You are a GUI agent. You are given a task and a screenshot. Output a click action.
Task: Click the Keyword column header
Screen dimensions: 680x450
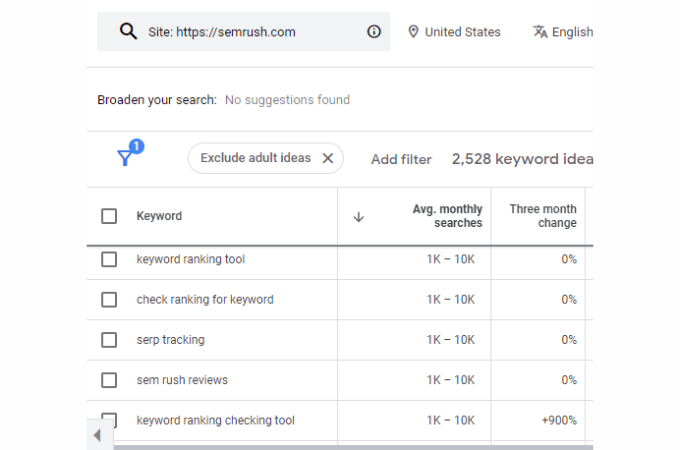[159, 216]
